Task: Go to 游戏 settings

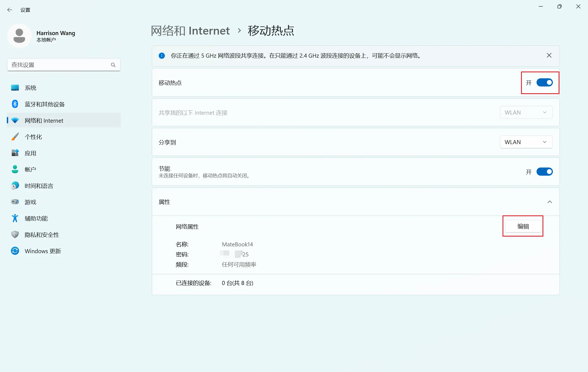Action: [64, 202]
